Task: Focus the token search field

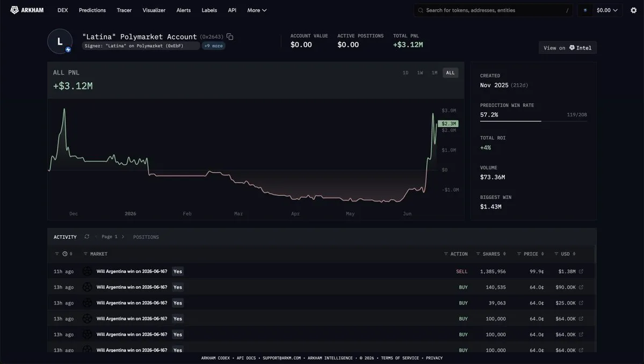Action: 493,10
